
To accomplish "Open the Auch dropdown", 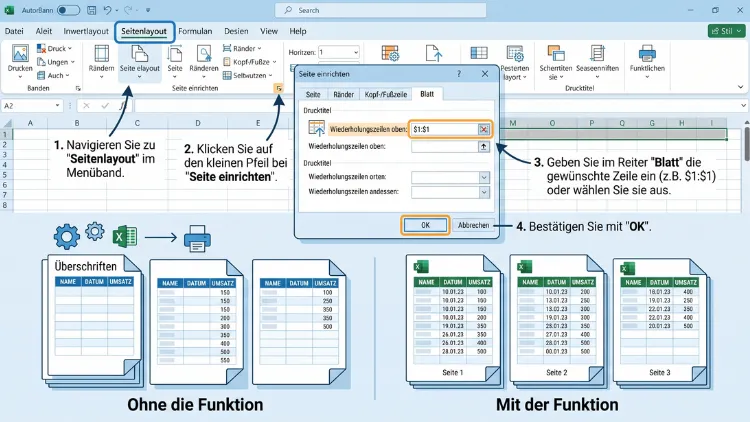I will tap(54, 75).
